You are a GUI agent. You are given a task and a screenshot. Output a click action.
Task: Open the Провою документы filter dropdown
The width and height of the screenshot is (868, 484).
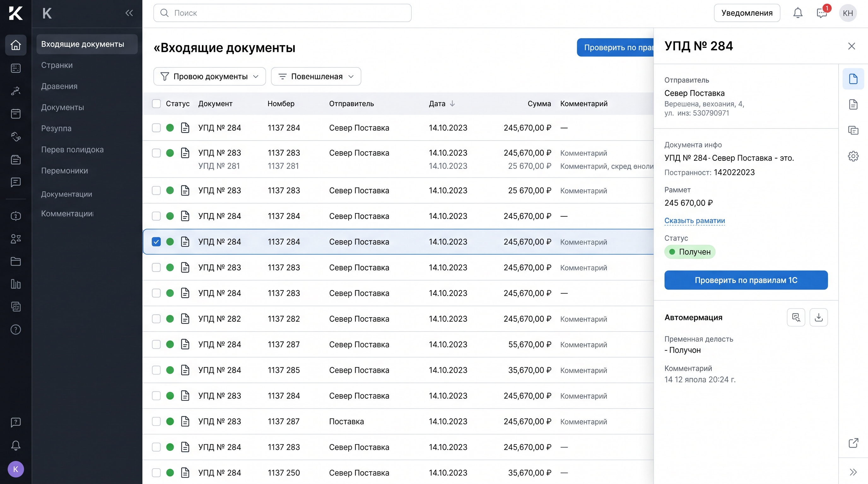pos(209,76)
